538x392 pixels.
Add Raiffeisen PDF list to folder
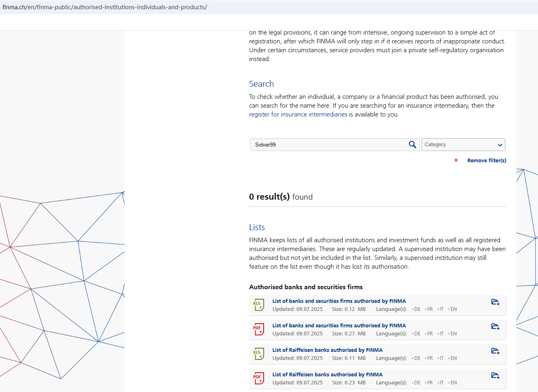pos(495,376)
